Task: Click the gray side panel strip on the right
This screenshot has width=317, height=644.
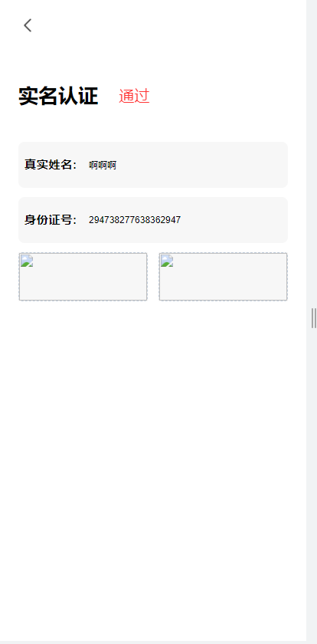Action: pyautogui.click(x=312, y=164)
